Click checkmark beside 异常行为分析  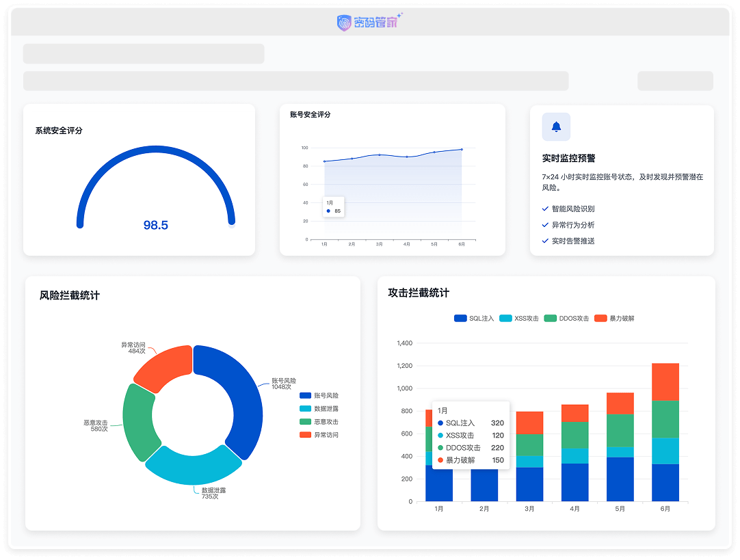545,225
